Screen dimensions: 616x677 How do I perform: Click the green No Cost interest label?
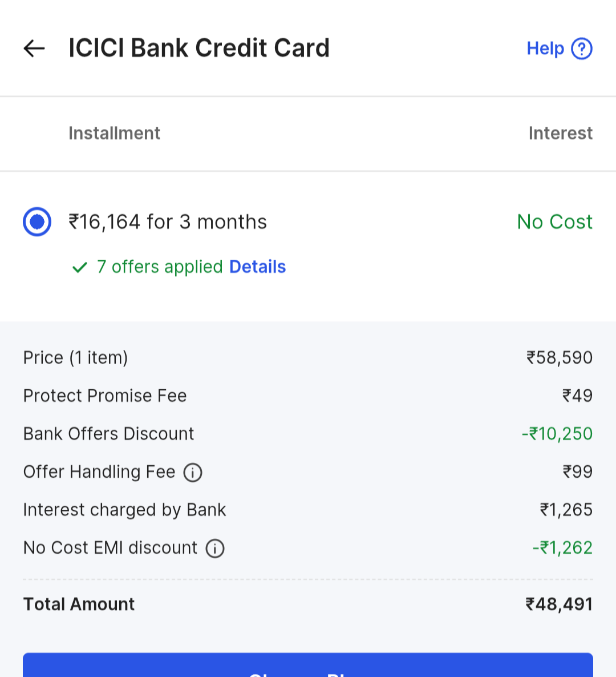point(554,221)
